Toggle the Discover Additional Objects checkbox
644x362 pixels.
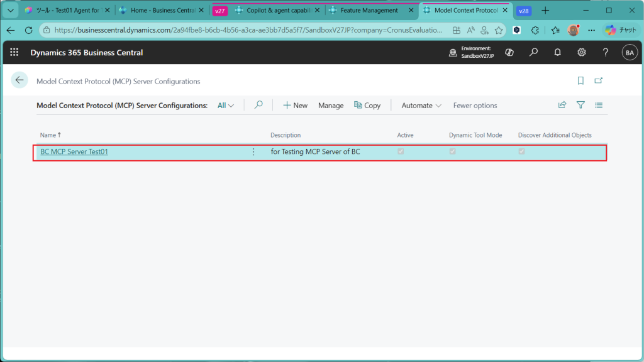tap(521, 151)
